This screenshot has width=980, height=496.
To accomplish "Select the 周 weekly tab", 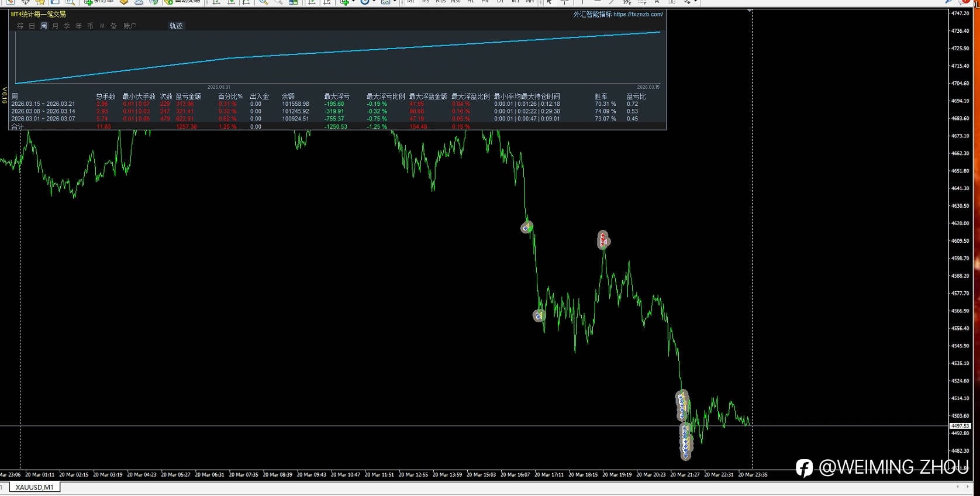I will [x=44, y=26].
